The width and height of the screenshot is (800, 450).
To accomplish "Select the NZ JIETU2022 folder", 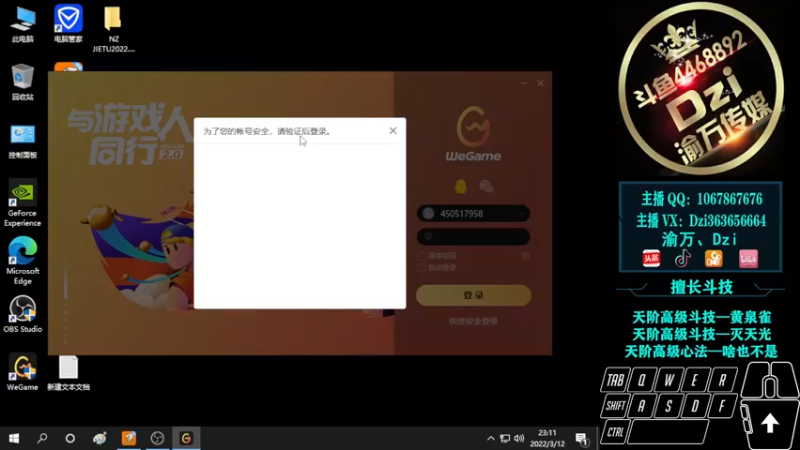I will pyautogui.click(x=113, y=30).
